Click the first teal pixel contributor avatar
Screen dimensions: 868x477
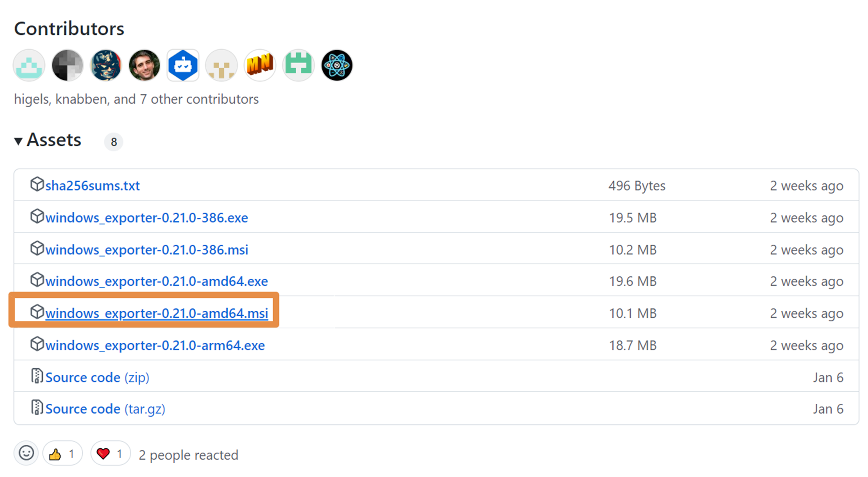click(29, 65)
